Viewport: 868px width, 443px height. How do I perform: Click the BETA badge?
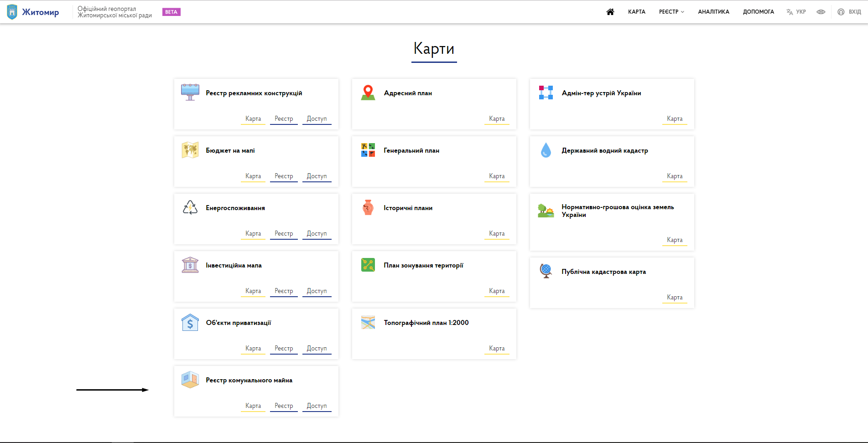172,12
